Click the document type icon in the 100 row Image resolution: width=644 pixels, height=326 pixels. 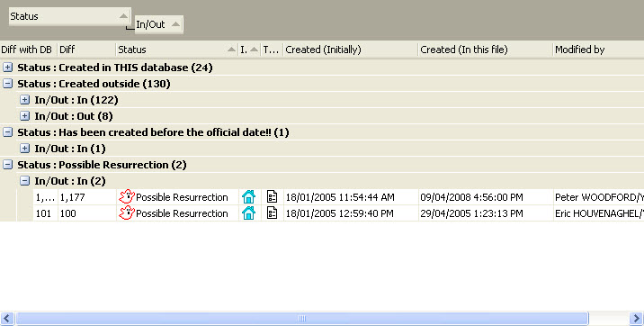click(x=272, y=213)
